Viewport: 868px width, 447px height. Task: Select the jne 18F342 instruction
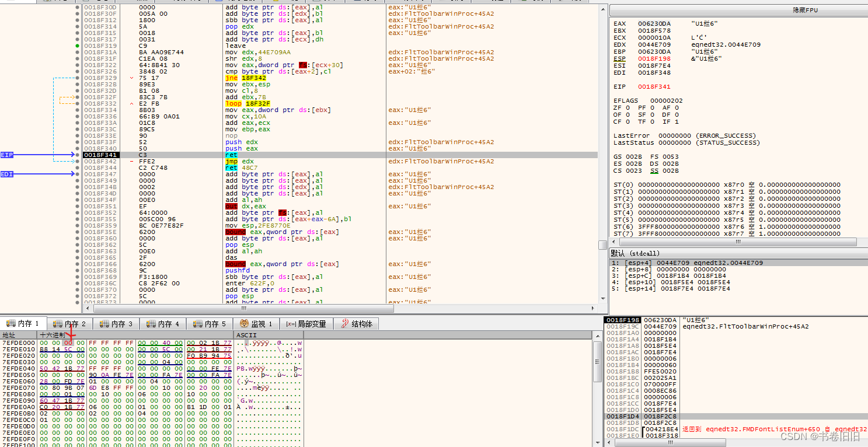(246, 78)
